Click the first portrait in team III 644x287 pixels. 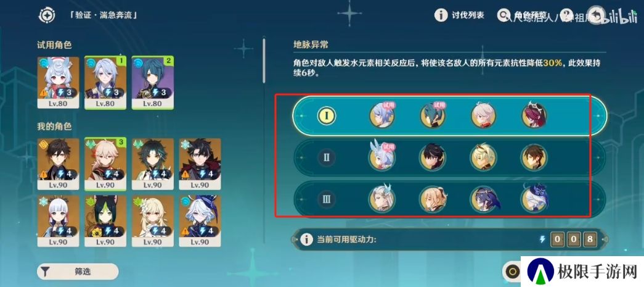point(381,199)
